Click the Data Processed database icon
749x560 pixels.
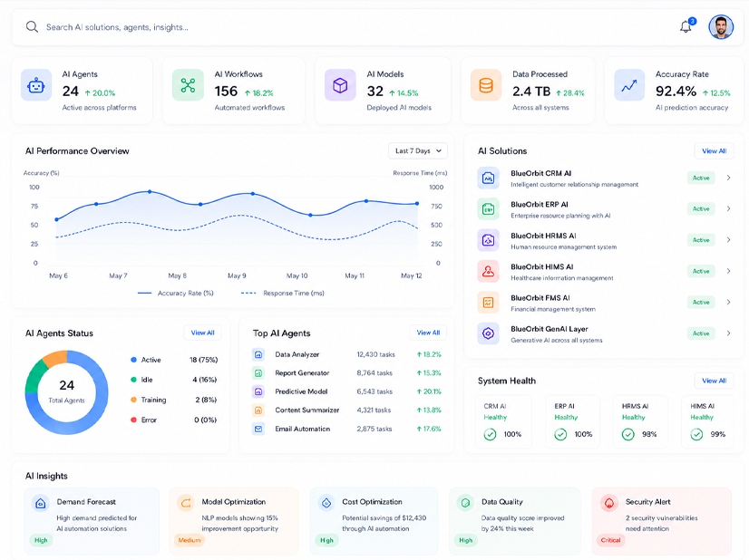pos(486,85)
